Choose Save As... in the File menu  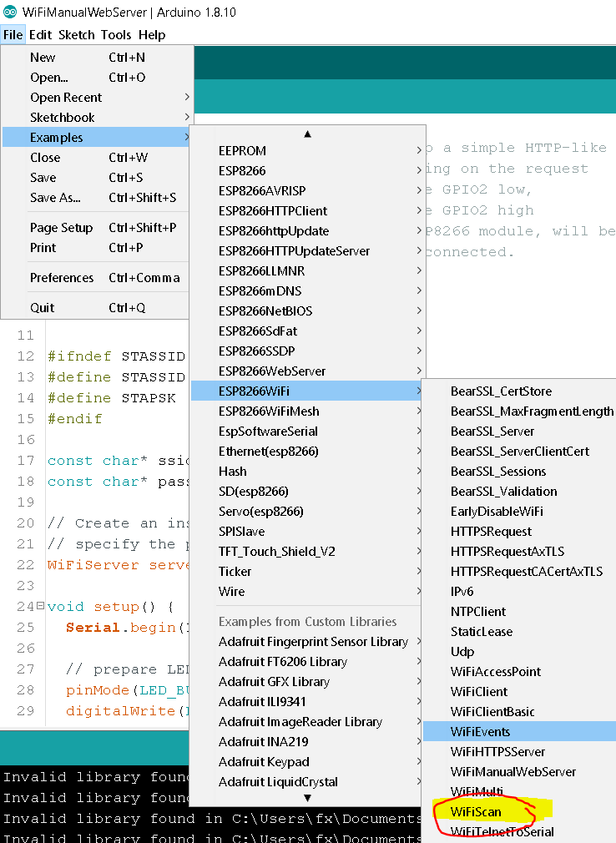pyautogui.click(x=97, y=197)
